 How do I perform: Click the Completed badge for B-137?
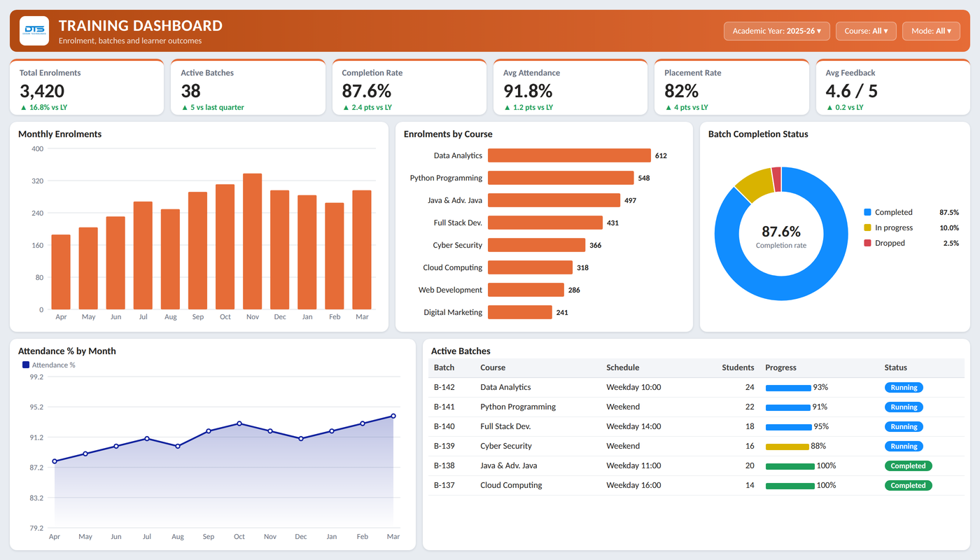[908, 485]
